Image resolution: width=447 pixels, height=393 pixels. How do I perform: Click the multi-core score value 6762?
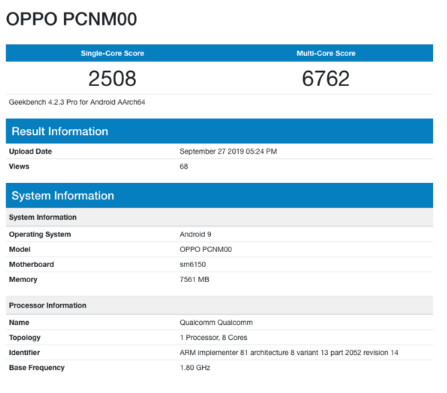(x=326, y=79)
